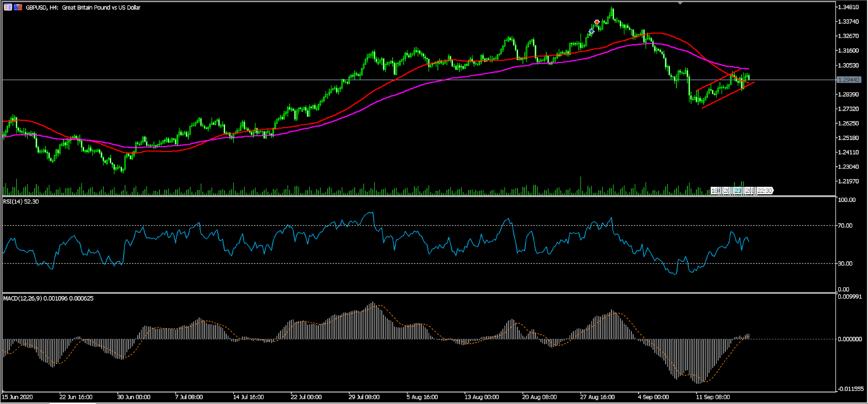Select the blue buy arrow trade marker
This screenshot has height=404, width=868.
point(592,31)
